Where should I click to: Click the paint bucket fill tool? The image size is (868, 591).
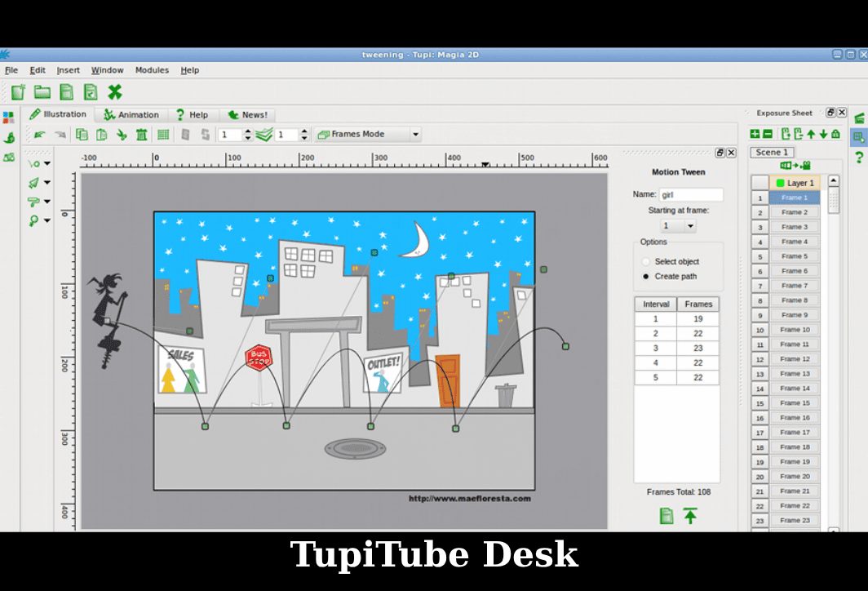click(33, 202)
